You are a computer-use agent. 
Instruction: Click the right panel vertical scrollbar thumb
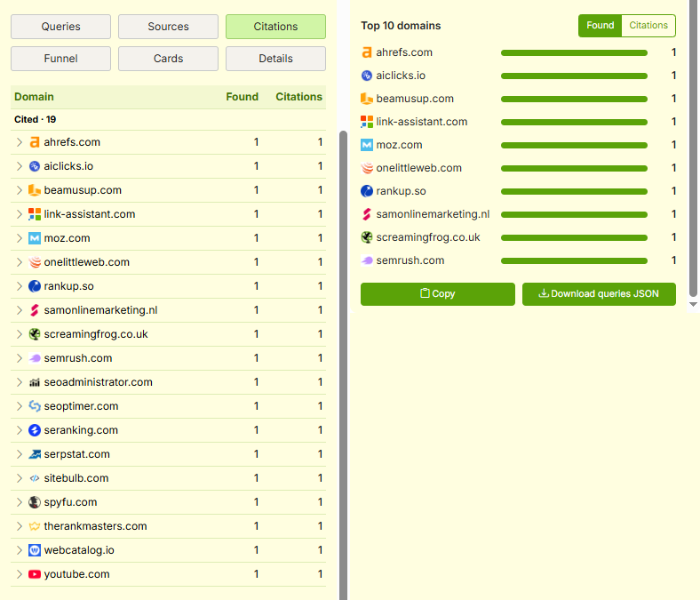(693, 148)
